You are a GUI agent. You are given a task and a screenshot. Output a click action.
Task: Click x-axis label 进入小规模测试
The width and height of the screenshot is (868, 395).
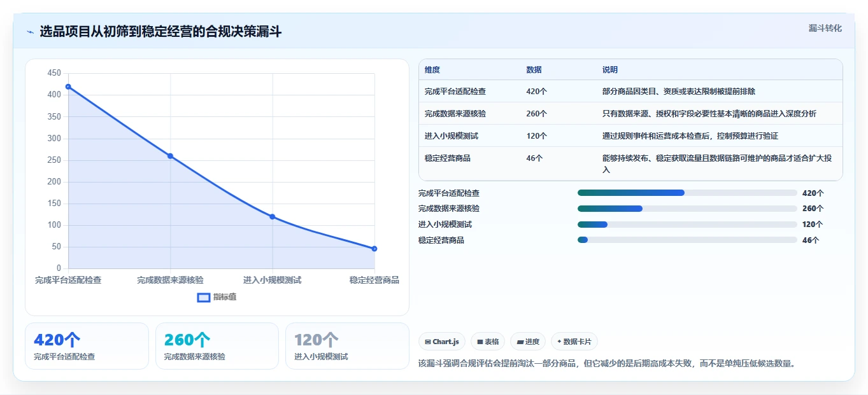pos(273,280)
